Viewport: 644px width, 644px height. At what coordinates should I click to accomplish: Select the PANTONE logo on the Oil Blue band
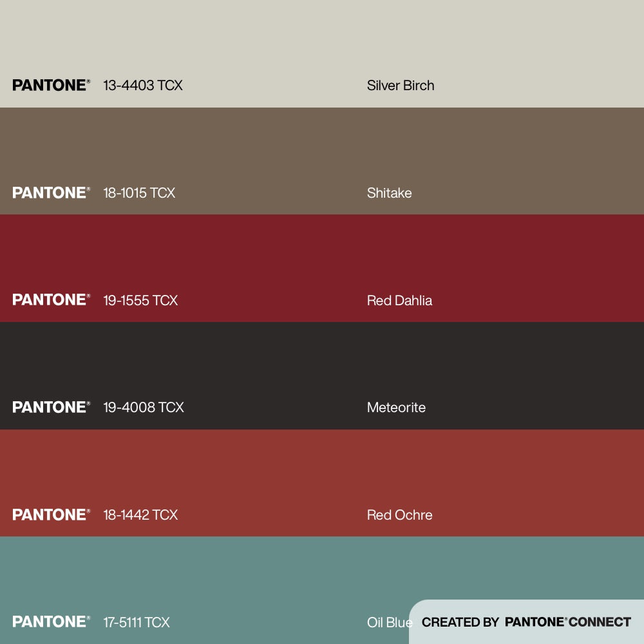click(51, 622)
